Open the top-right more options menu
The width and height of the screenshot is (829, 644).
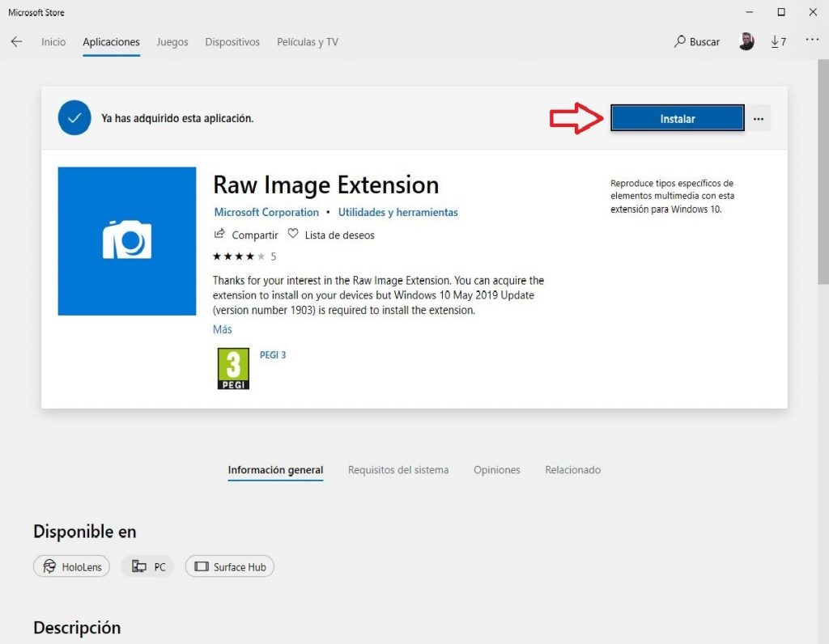812,40
